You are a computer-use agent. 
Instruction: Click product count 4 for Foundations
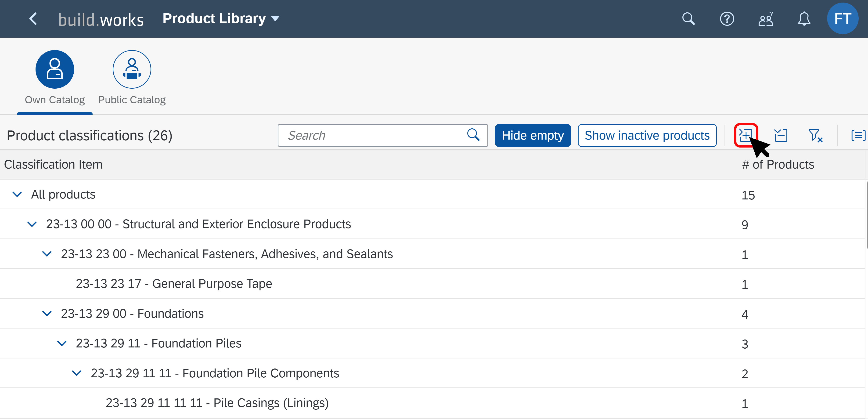coord(745,314)
